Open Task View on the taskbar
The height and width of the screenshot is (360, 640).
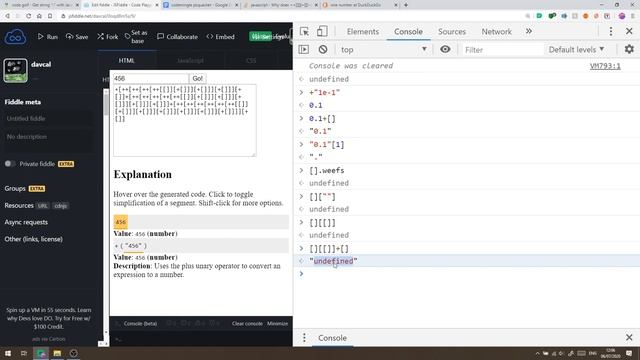(24, 353)
